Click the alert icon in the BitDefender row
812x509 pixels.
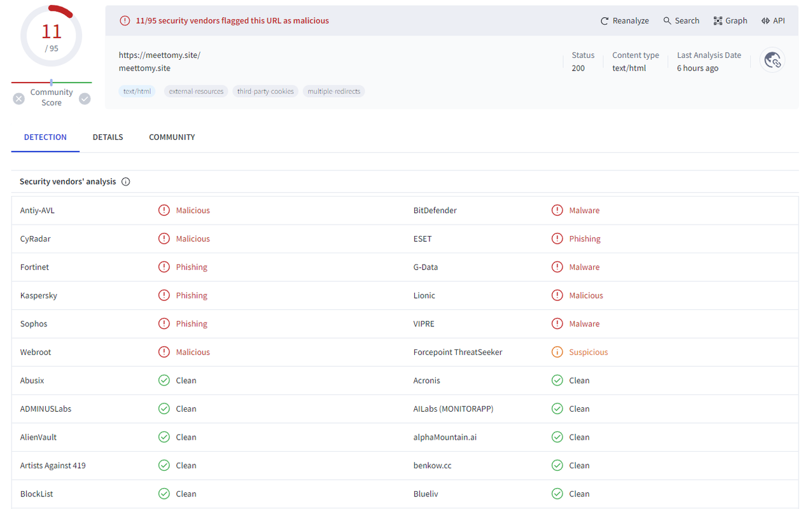[557, 210]
